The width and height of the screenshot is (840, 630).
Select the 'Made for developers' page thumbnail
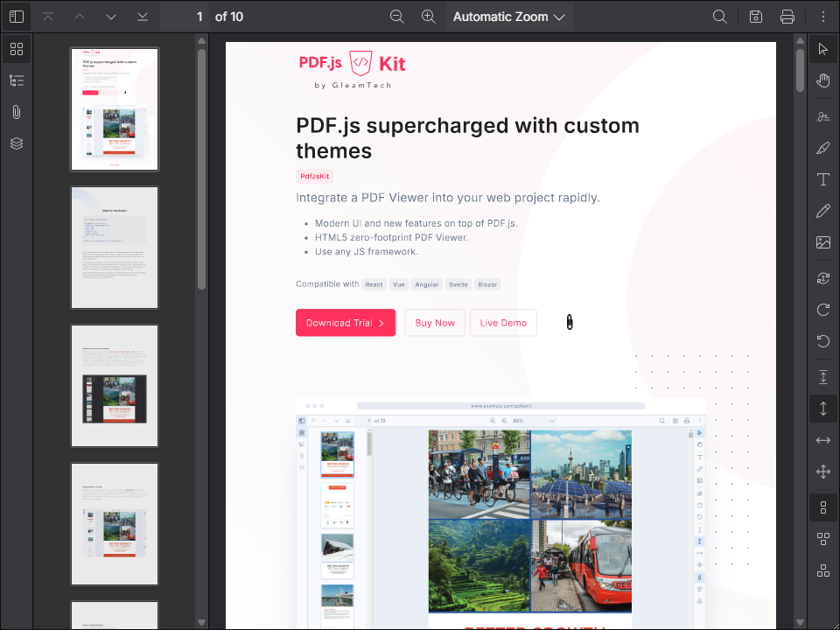click(115, 248)
